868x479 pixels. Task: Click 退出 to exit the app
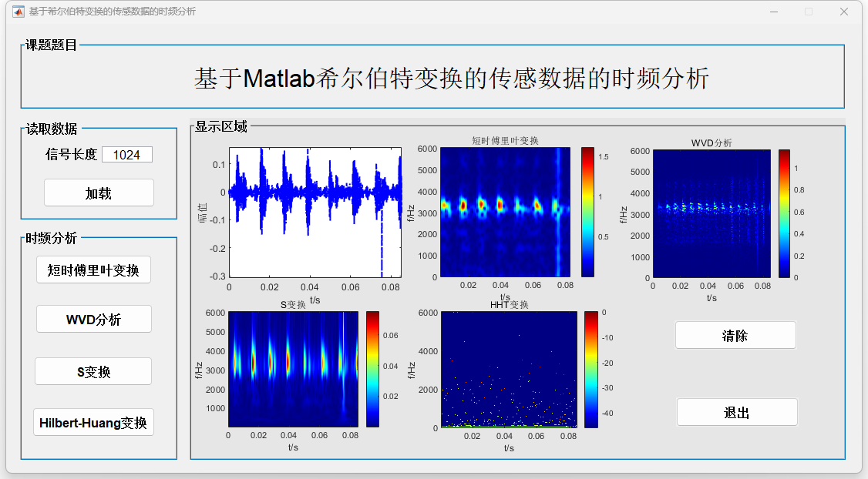click(x=737, y=412)
